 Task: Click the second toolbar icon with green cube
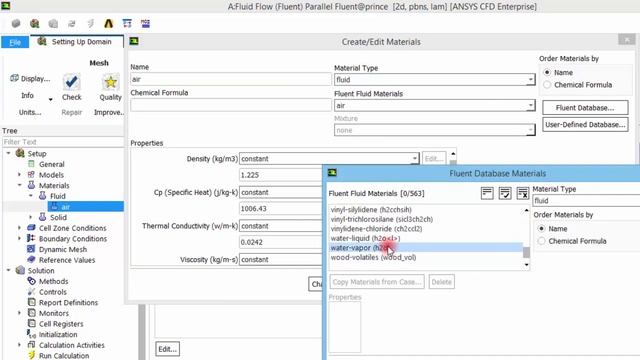coord(35,24)
